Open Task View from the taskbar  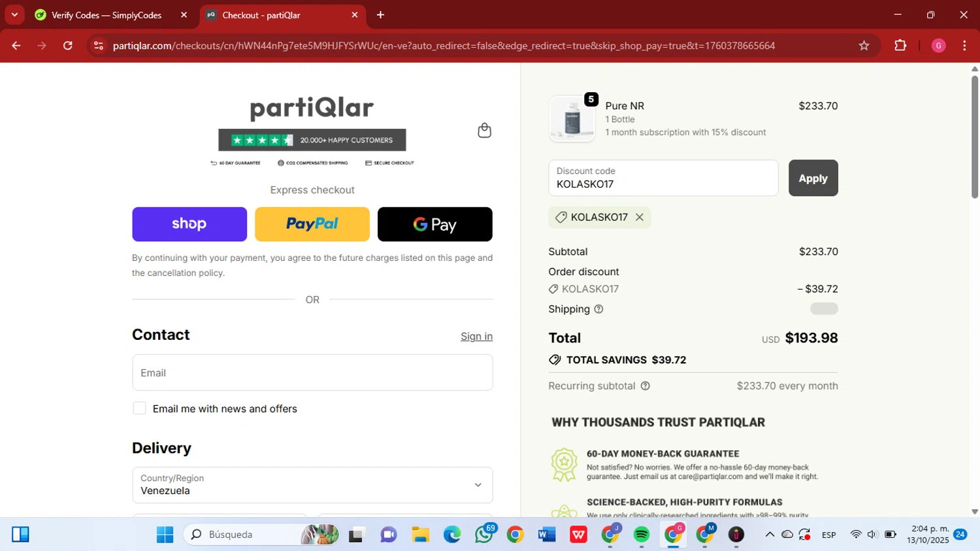coord(356,535)
